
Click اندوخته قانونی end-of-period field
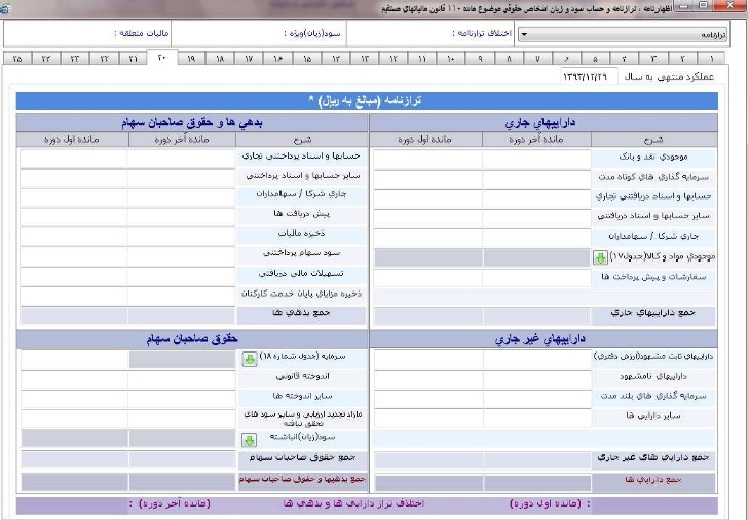[182, 380]
